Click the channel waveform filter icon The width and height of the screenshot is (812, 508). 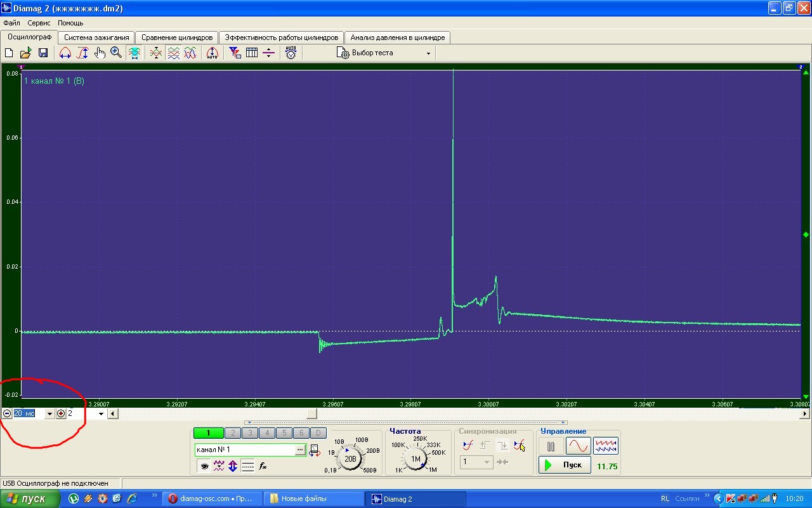coord(219,466)
